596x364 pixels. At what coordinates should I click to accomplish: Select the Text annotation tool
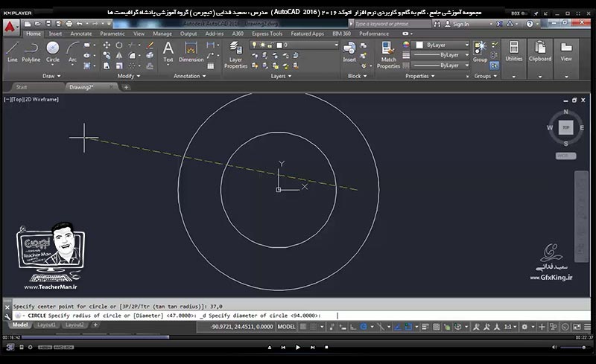coord(168,52)
